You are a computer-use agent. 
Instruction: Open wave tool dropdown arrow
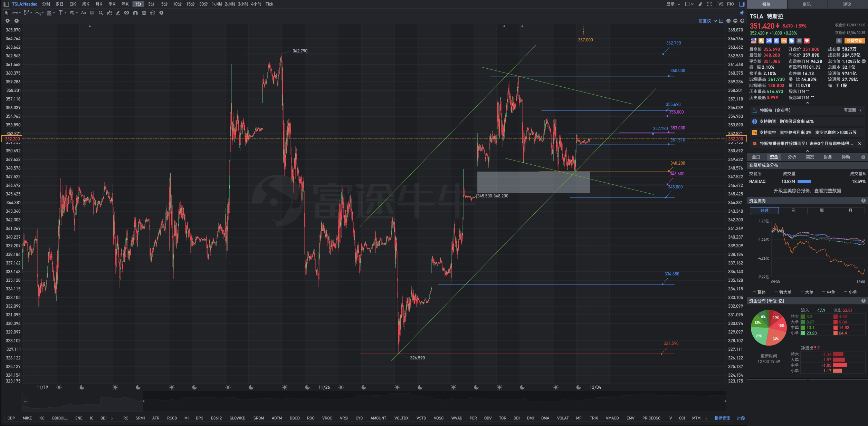tap(43, 13)
